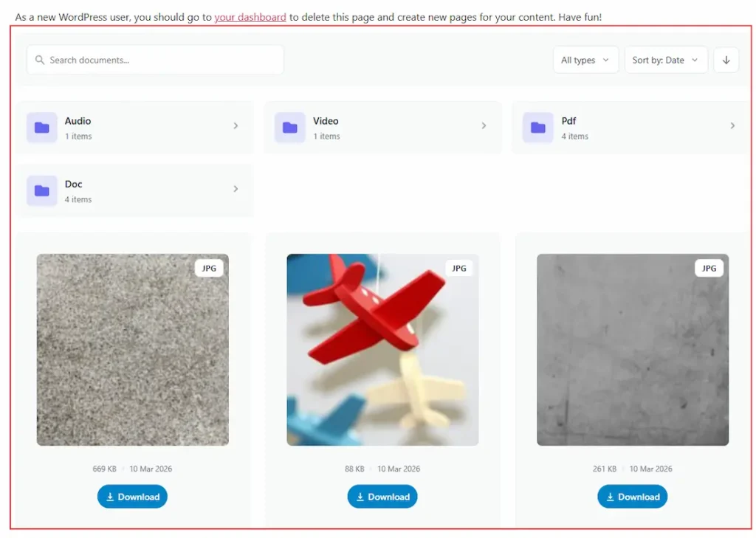Screen dimensions: 756x538
Task: Expand the Doc folder via its chevron
Action: pyautogui.click(x=236, y=190)
